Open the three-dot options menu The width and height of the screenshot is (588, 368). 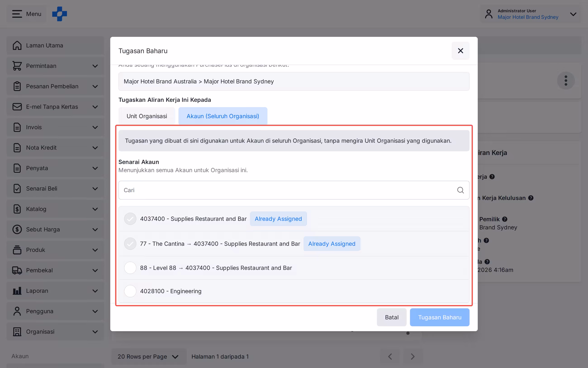coord(566,81)
